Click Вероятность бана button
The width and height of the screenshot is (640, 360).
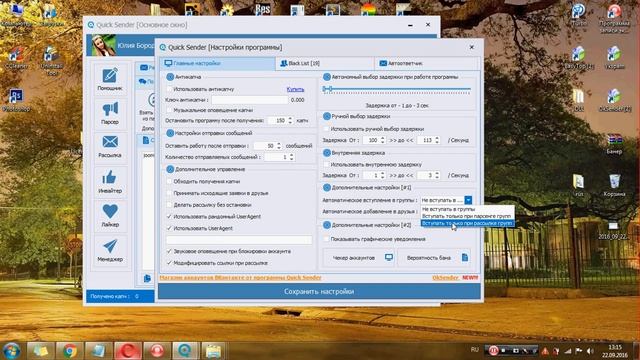tap(433, 258)
